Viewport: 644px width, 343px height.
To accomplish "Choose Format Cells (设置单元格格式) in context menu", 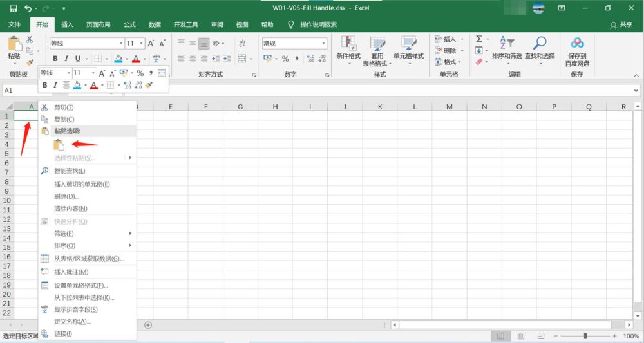I will click(x=88, y=286).
